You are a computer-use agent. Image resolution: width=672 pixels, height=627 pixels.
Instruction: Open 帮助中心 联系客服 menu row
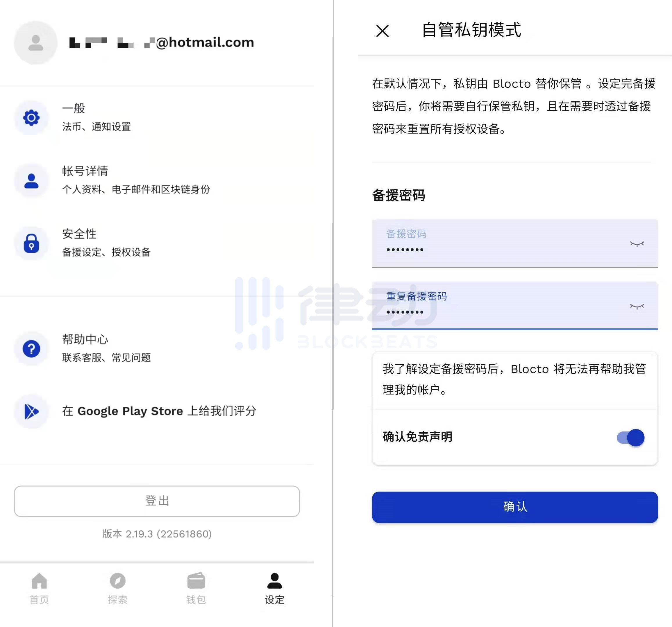(157, 349)
